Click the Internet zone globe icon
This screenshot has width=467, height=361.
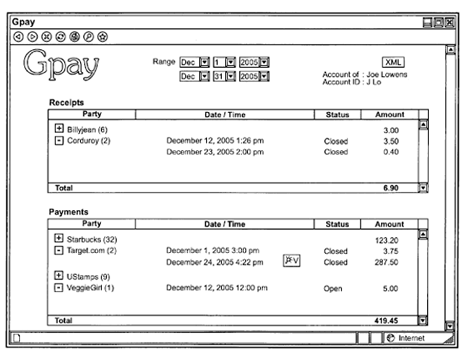[x=391, y=338]
